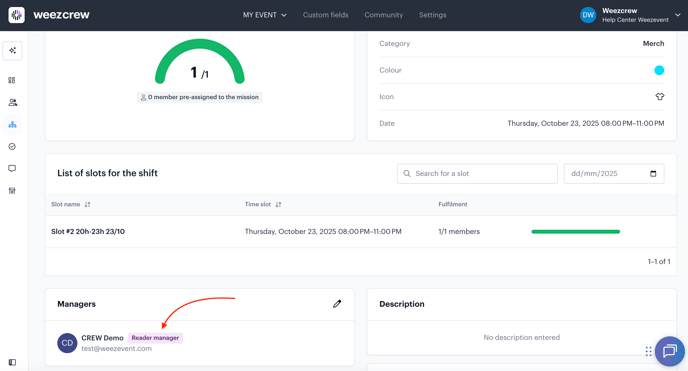This screenshot has height=371, width=688.
Task: Click the cyan colour swatch
Action: pos(659,70)
